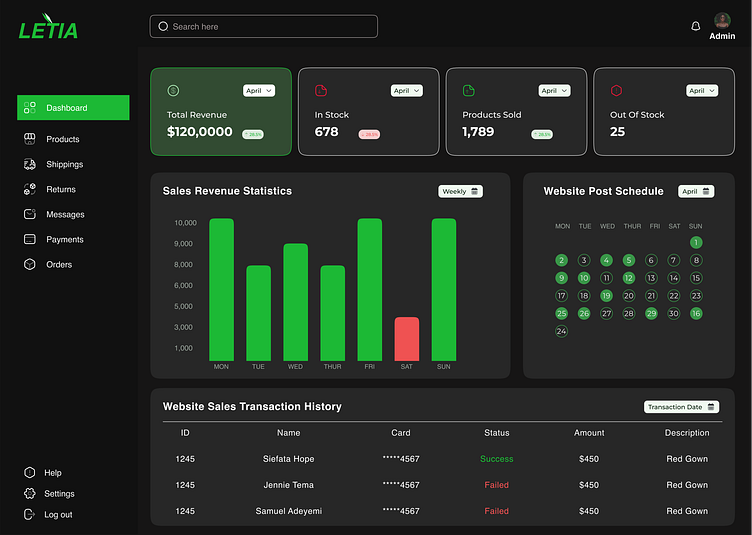Viewport: 752px width, 535px height.
Task: Open the Total Revenue April dropdown
Action: point(258,91)
